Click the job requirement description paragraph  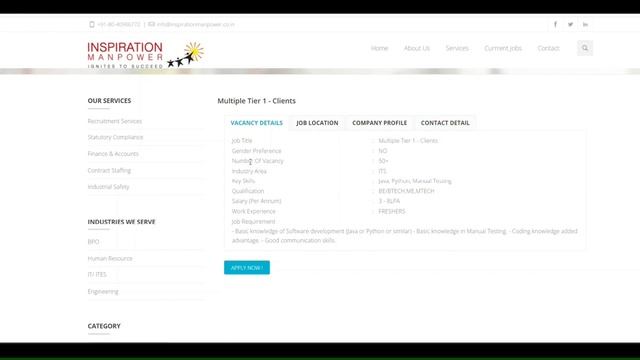[x=405, y=236]
